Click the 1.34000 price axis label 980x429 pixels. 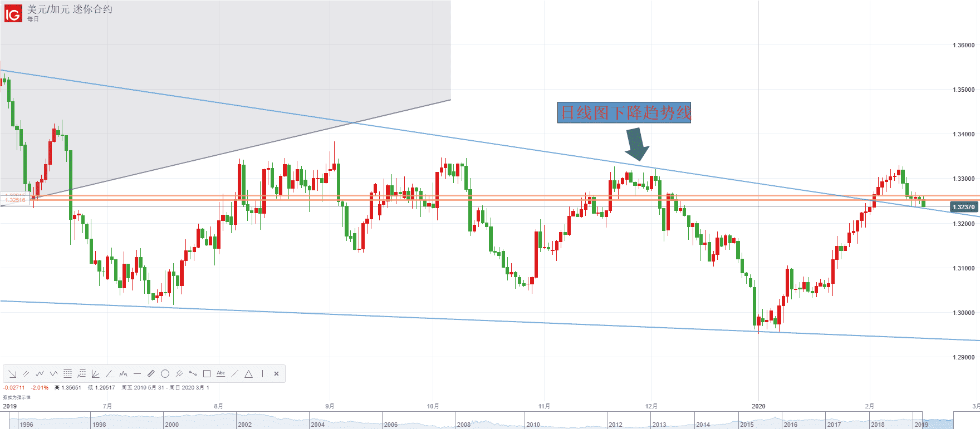(x=964, y=134)
